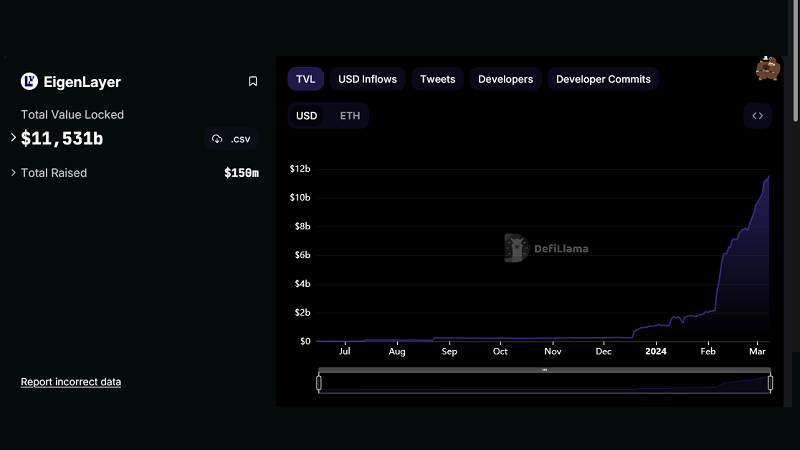This screenshot has width=800, height=450.
Task: Click the $2b axis label
Action: tap(303, 313)
